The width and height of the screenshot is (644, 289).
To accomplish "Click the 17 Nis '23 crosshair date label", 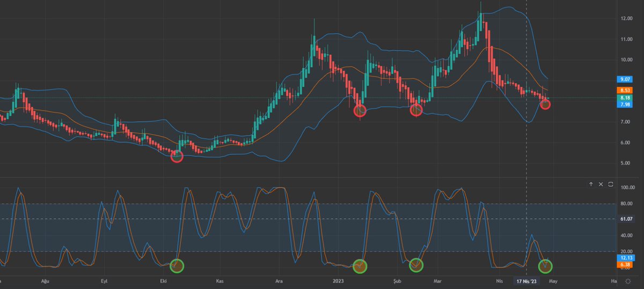I will point(526,281).
